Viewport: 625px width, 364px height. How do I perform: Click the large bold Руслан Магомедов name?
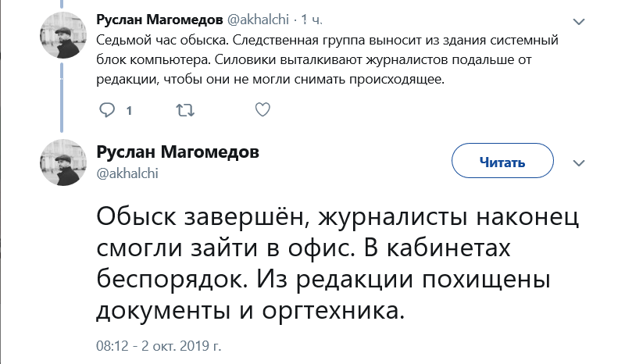coord(178,152)
